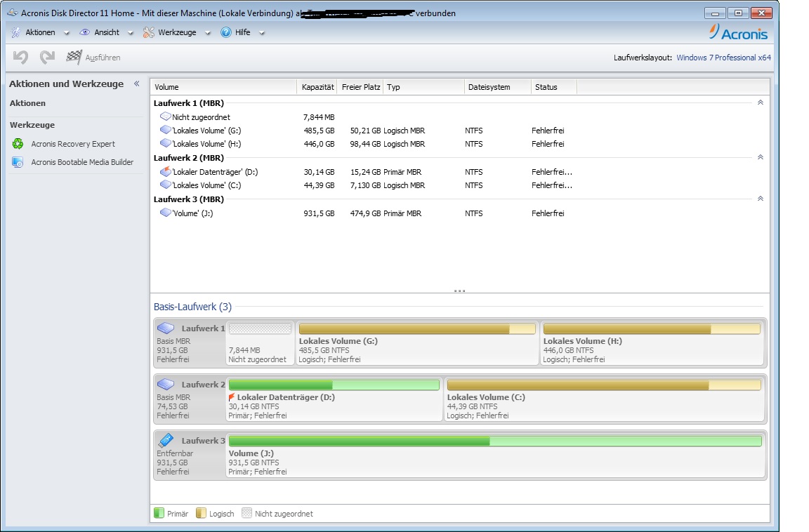Click the disk icon beside (C:) list row

point(165,185)
